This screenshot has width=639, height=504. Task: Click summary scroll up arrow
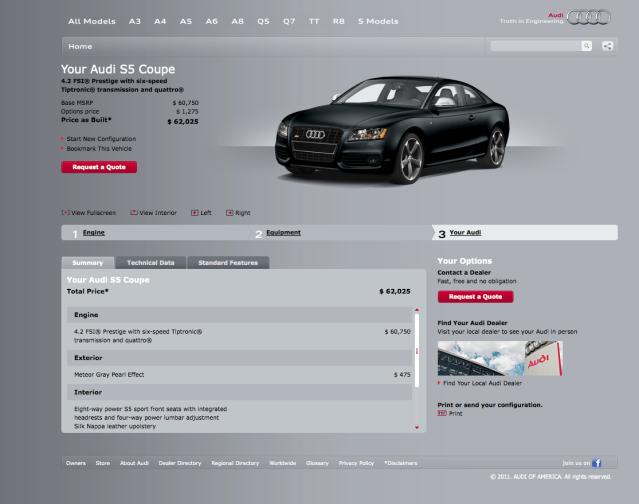tap(417, 310)
